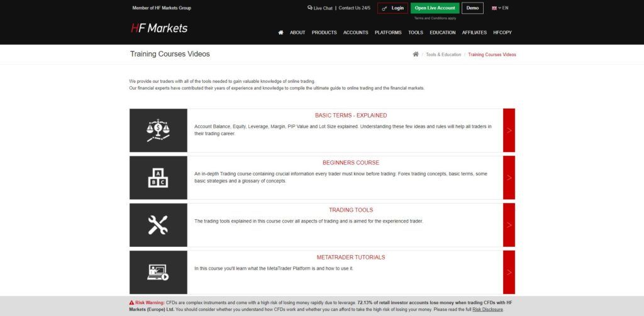Image resolution: width=644 pixels, height=316 pixels.
Task: Expand Beginners Course with its red arrow
Action: point(509,178)
